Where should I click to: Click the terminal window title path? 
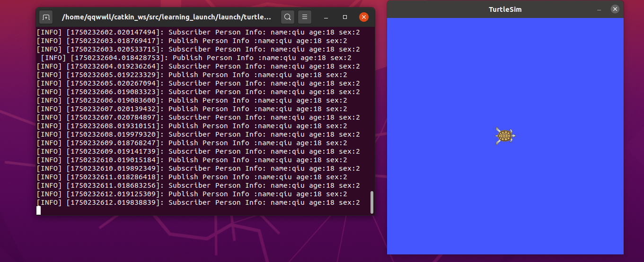click(x=167, y=17)
